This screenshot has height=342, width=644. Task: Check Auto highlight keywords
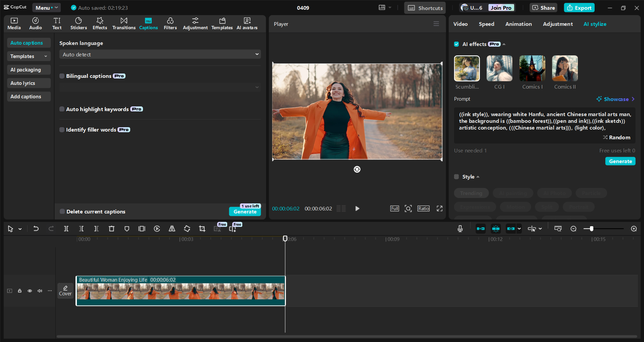tap(62, 109)
